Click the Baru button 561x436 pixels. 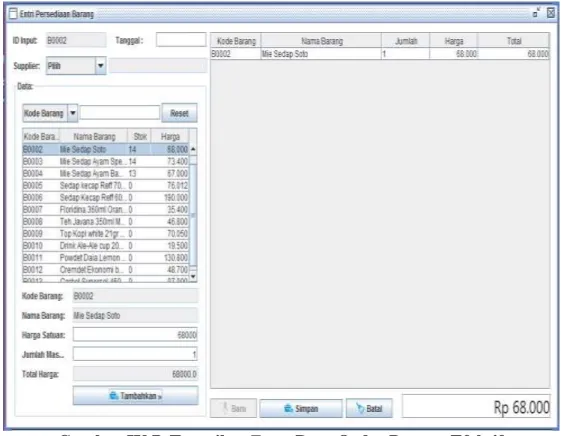233,408
